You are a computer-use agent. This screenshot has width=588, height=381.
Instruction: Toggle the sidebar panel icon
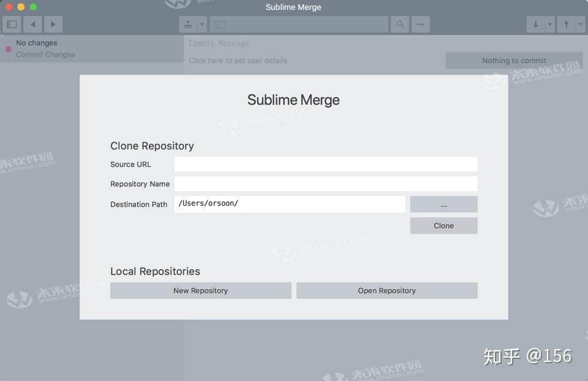pyautogui.click(x=12, y=25)
